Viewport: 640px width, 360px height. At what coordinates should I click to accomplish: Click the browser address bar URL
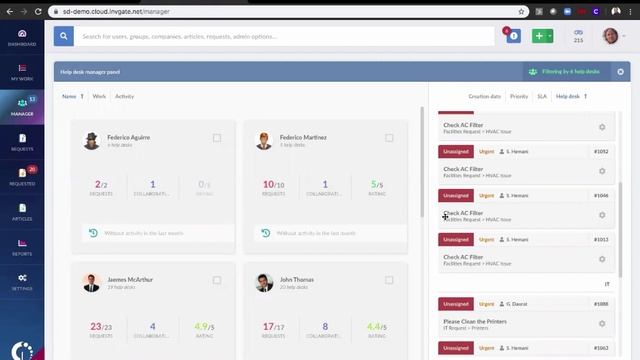116,11
